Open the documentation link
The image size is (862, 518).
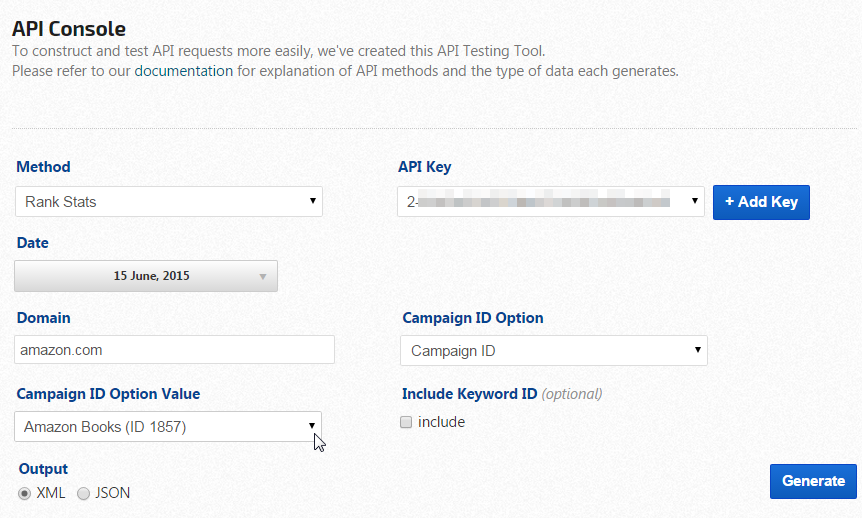pyautogui.click(x=183, y=71)
